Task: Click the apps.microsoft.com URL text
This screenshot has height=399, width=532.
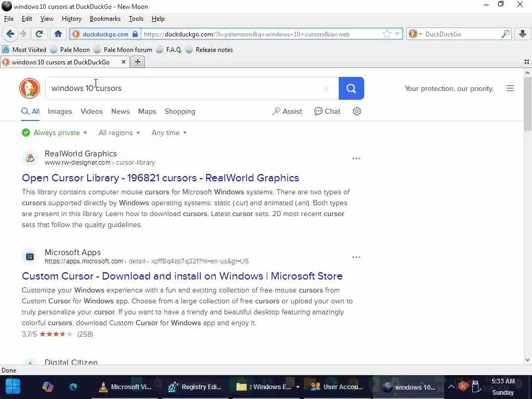Action: click(84, 261)
